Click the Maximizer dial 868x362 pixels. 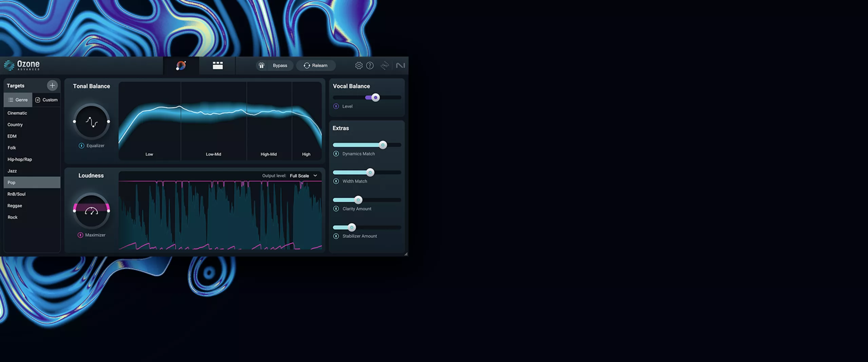coord(91,211)
